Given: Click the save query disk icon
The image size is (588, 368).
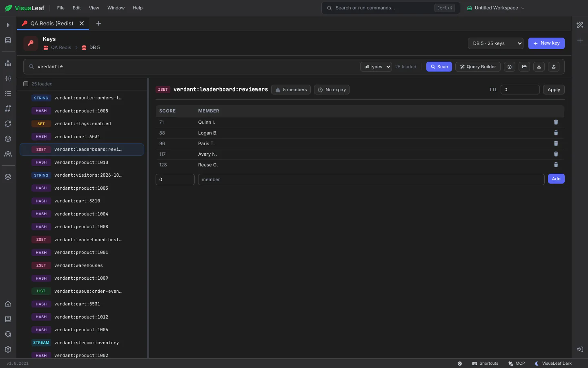Looking at the screenshot, I should pyautogui.click(x=510, y=67).
